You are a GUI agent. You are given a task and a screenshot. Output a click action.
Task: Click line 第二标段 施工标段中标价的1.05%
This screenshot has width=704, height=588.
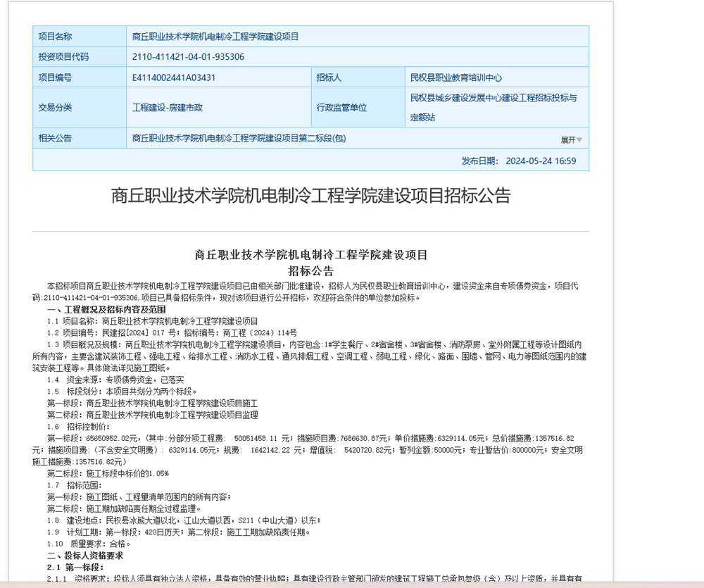(108, 473)
